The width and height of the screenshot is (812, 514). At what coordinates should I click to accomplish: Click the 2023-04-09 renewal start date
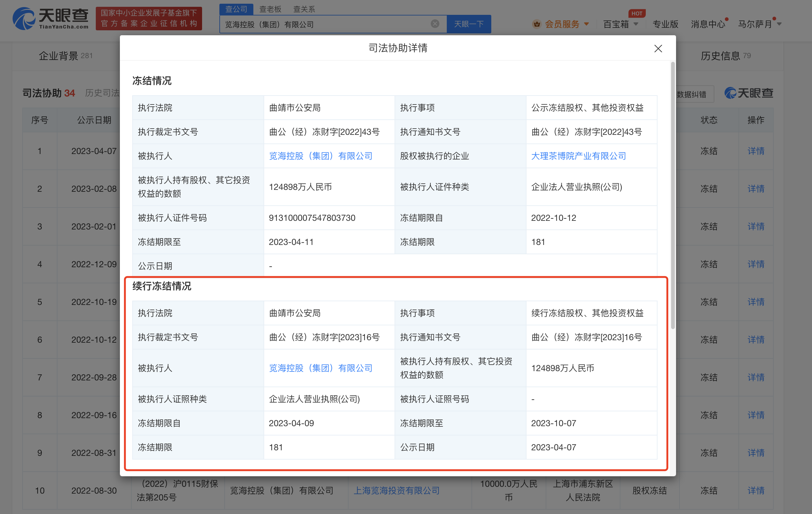tap(291, 423)
